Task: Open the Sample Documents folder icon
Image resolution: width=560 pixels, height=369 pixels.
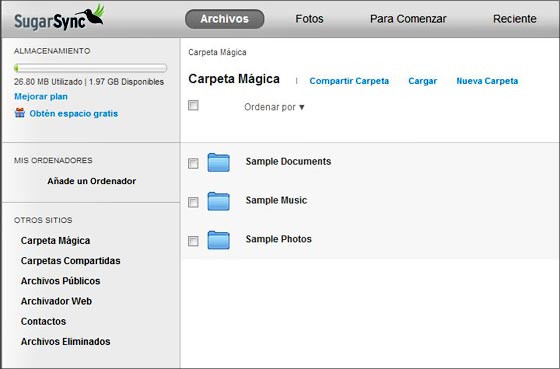Action: (x=218, y=163)
